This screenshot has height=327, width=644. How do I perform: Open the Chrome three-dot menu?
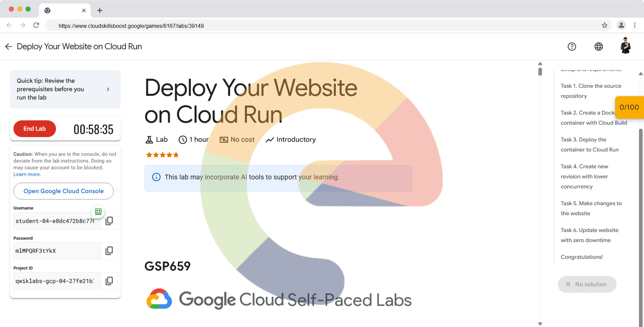click(x=635, y=25)
